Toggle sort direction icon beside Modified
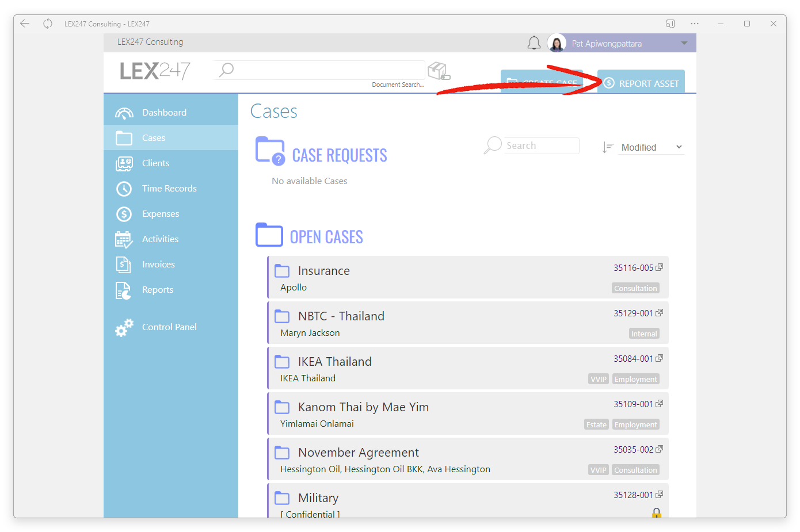The height and width of the screenshot is (532, 800). (608, 147)
